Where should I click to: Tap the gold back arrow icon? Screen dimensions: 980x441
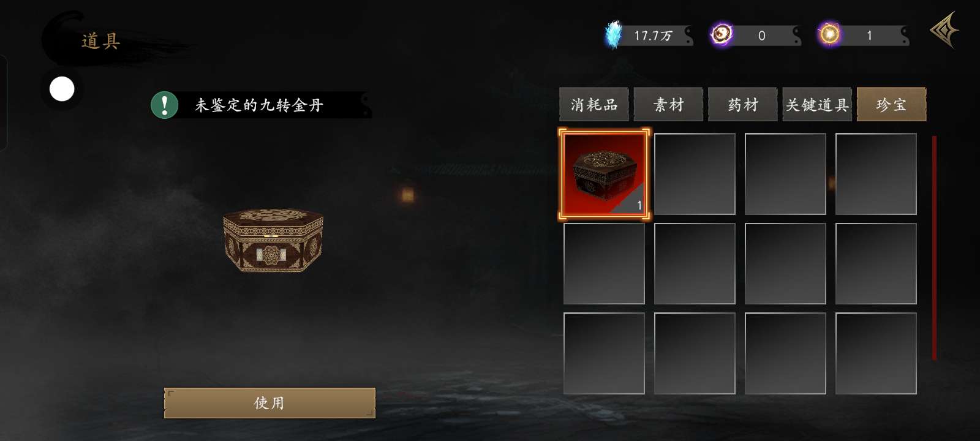944,30
